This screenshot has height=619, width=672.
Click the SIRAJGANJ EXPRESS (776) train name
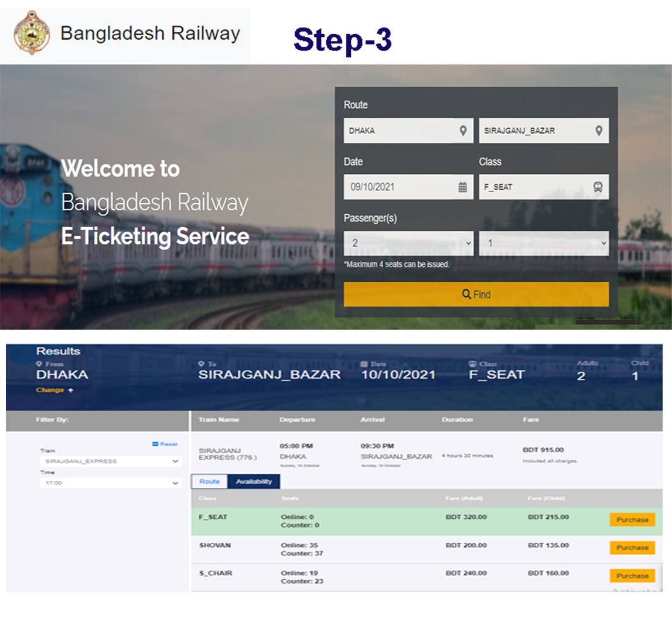click(227, 454)
